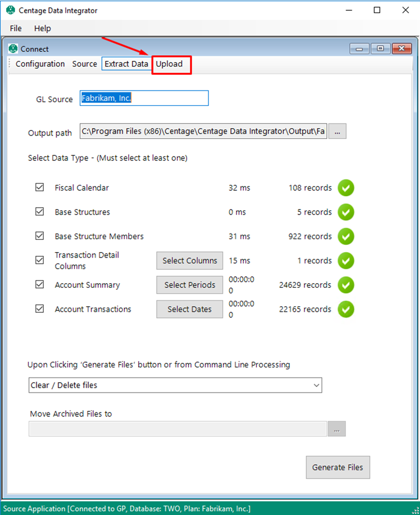The height and width of the screenshot is (515, 420).
Task: Open the Help menu
Action: [x=42, y=29]
